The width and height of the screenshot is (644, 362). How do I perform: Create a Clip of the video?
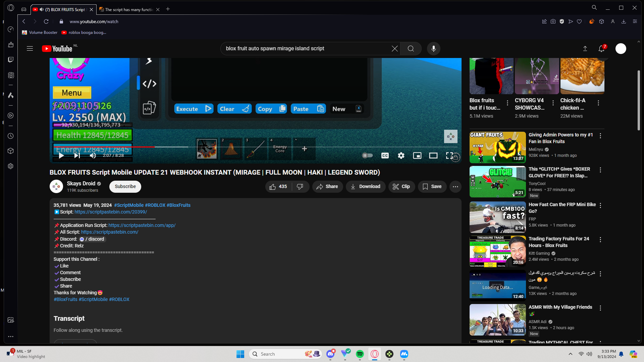(x=401, y=187)
